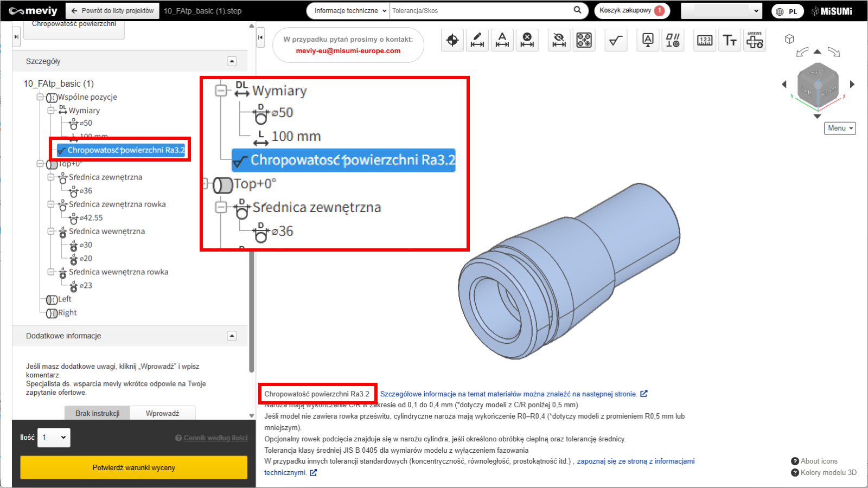Screen dimensions: 868x488
Task: Click the delete dimension X icon
Action: point(527,40)
